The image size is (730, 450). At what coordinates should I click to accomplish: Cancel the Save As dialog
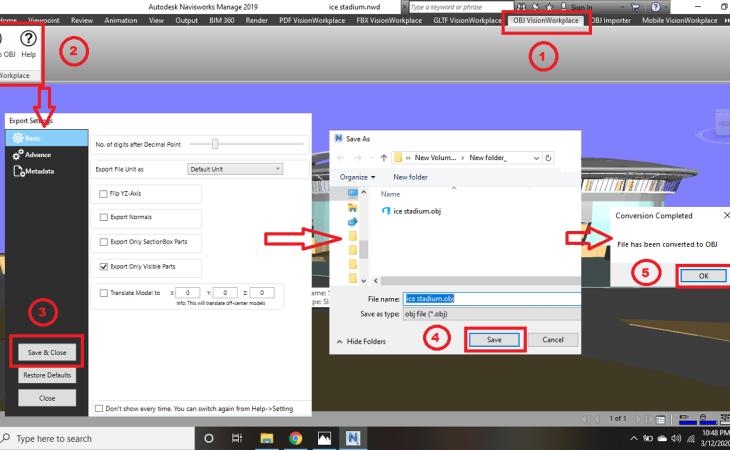pyautogui.click(x=553, y=340)
